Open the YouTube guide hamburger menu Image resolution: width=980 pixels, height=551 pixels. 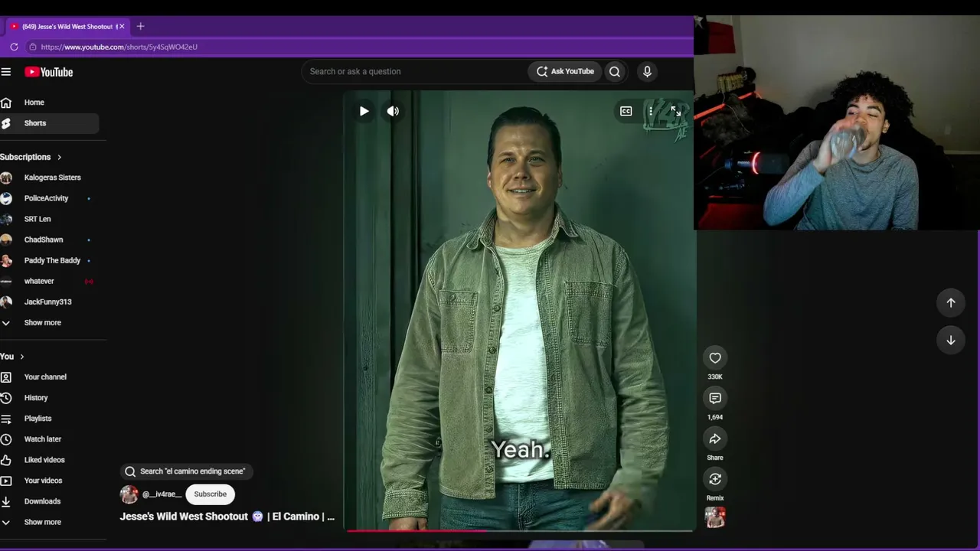[6, 72]
